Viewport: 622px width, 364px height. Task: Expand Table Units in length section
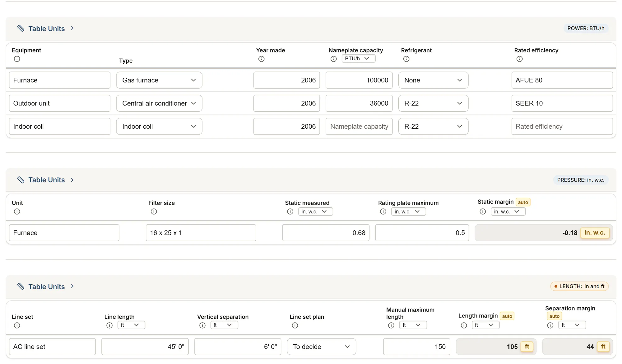tap(46, 286)
